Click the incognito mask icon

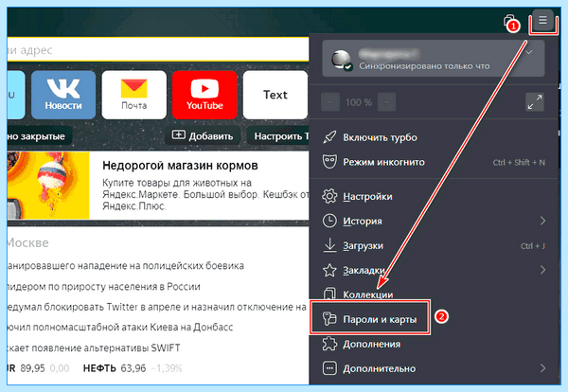329,162
